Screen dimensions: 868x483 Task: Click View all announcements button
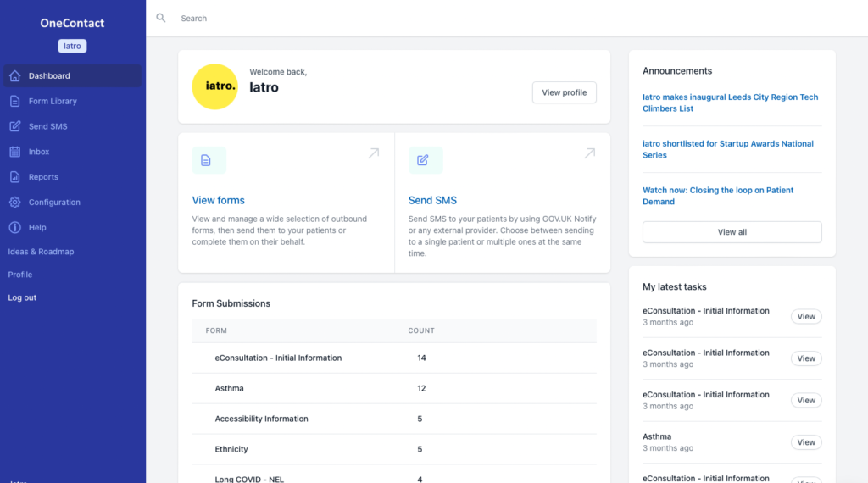tap(732, 232)
